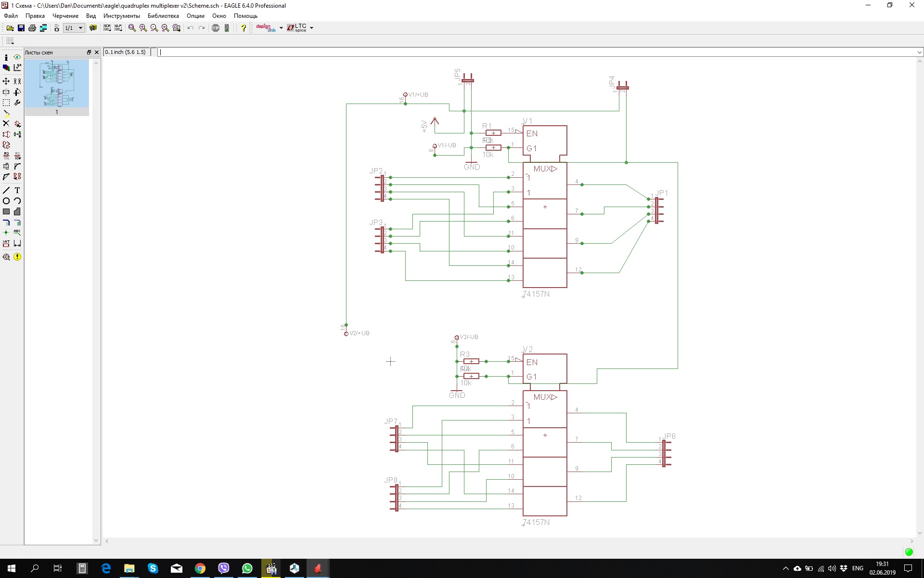Viewport: 924px width, 578px height.
Task: Close the Листы схем panel
Action: point(97,52)
